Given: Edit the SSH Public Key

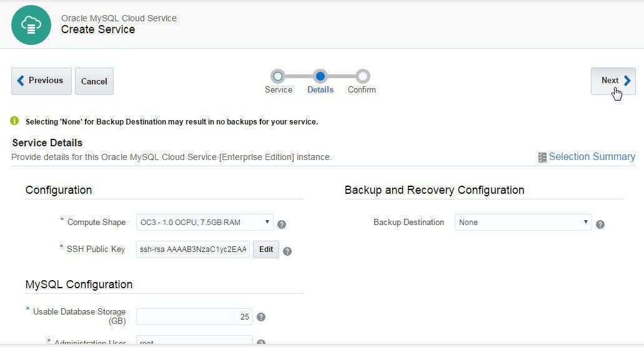Looking at the screenshot, I should [x=266, y=249].
